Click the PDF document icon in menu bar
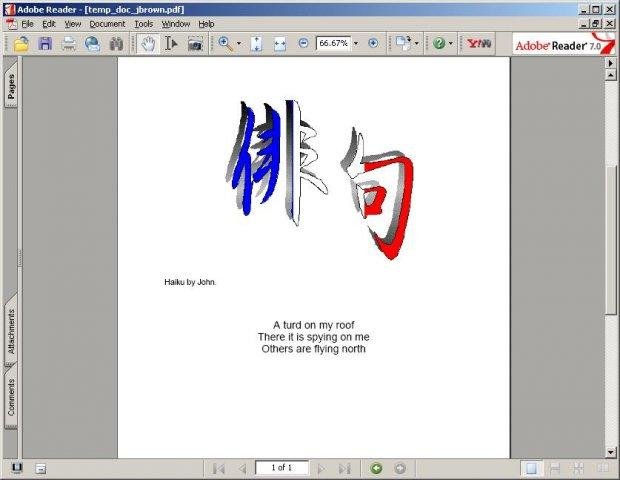Screen dimensions: 620x480 [x=11, y=24]
